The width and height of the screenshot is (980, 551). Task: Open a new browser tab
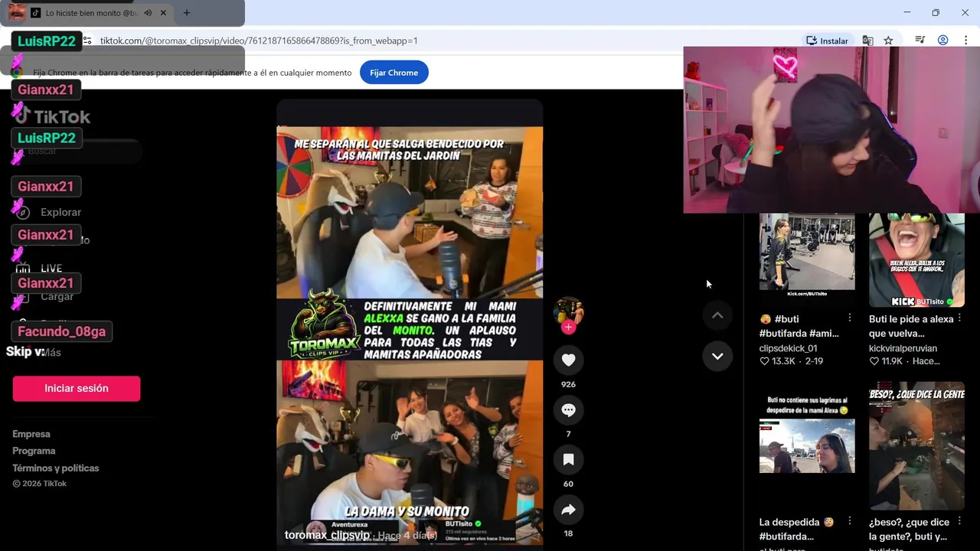(x=186, y=13)
